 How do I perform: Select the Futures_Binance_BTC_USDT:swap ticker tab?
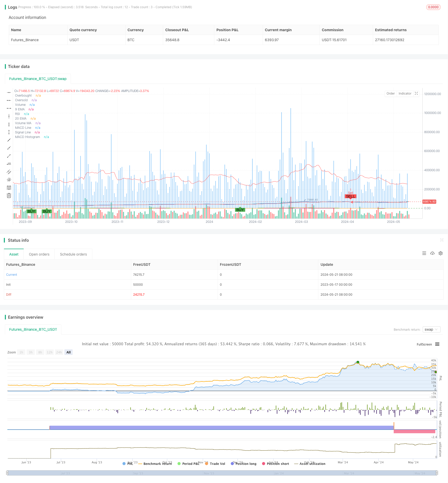[x=38, y=79]
